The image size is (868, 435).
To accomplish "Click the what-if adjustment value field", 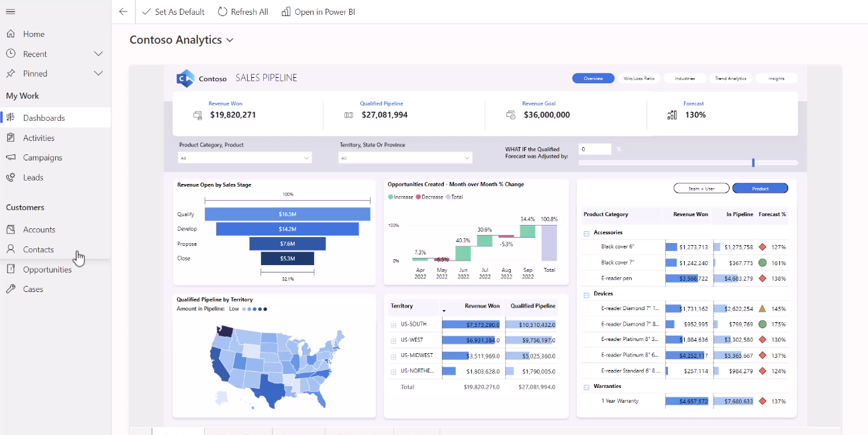I will click(595, 149).
